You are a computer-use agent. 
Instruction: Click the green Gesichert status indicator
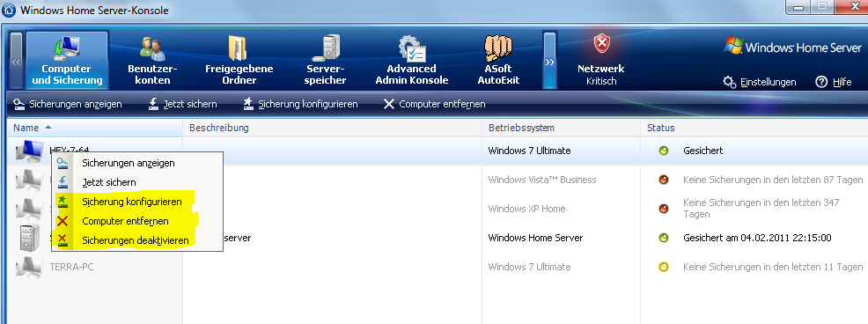664,151
